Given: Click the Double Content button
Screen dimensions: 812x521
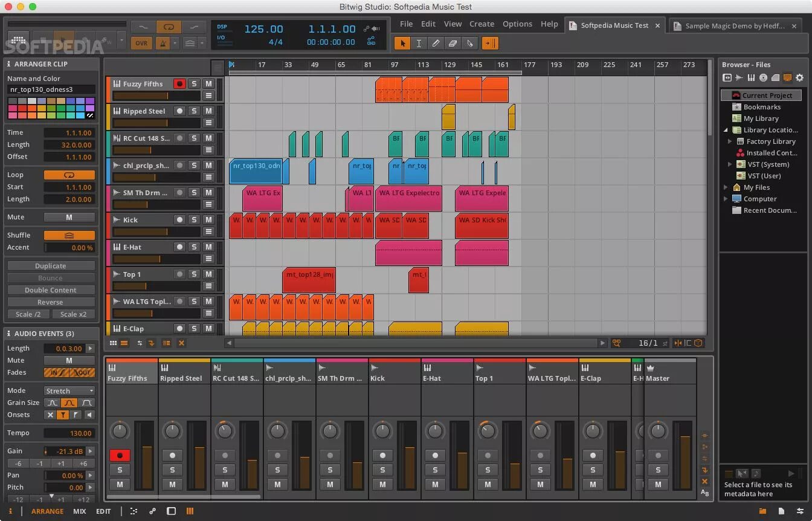Looking at the screenshot, I should [x=51, y=290].
